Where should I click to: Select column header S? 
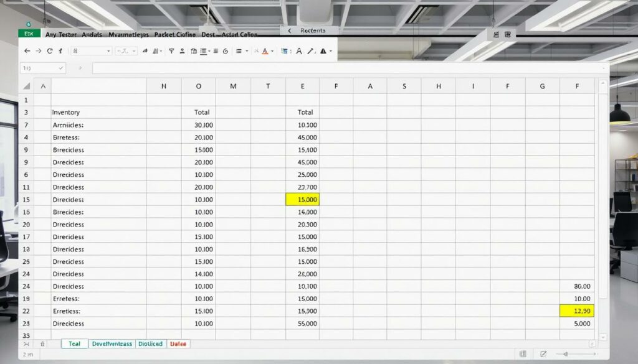point(404,86)
